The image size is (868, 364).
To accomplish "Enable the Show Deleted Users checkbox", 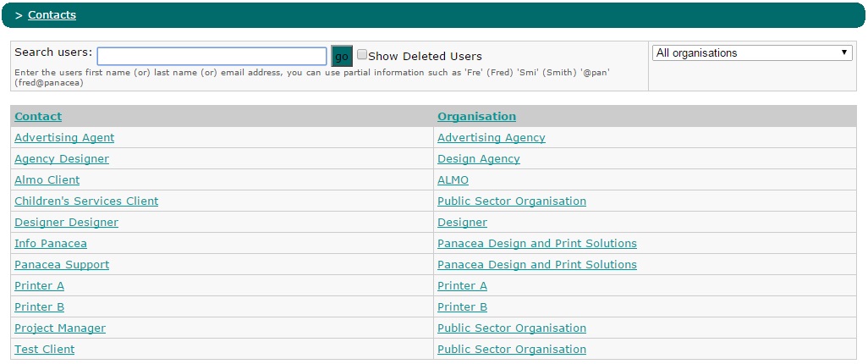I will tap(362, 54).
